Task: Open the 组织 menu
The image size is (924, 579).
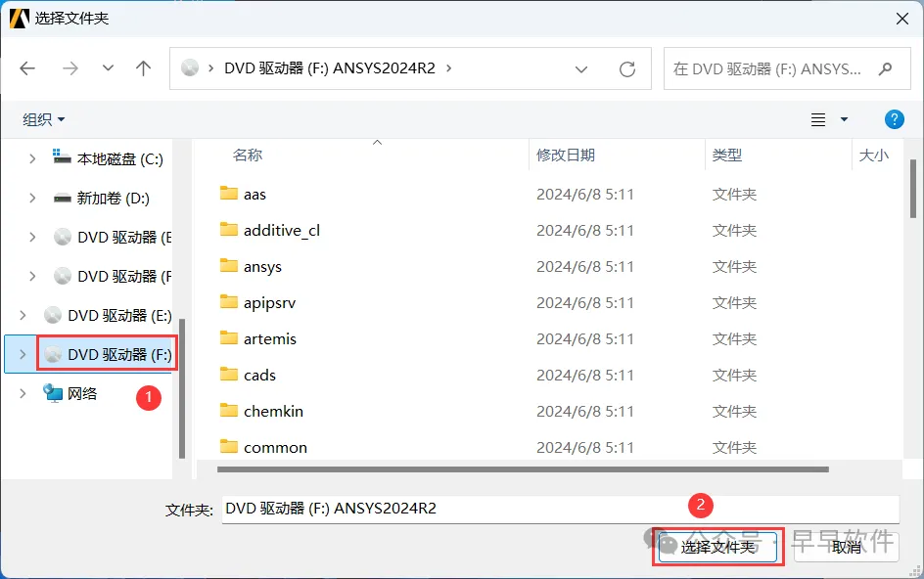Action: [44, 119]
